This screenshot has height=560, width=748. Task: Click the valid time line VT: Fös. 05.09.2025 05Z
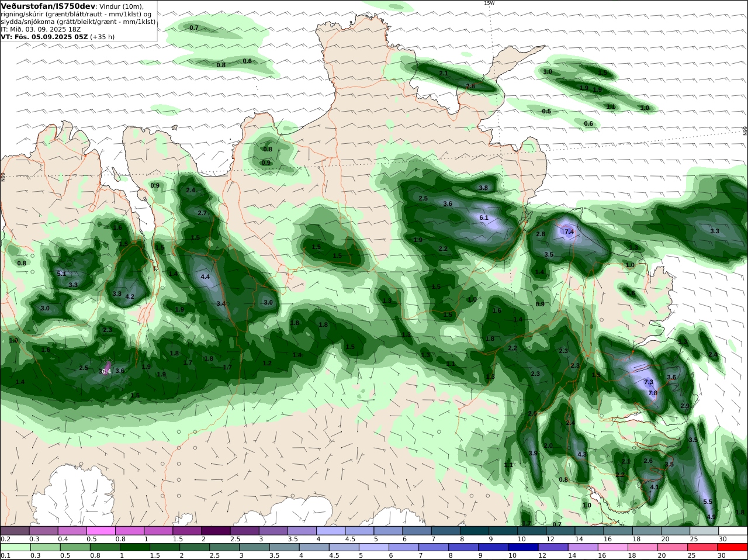44,36
